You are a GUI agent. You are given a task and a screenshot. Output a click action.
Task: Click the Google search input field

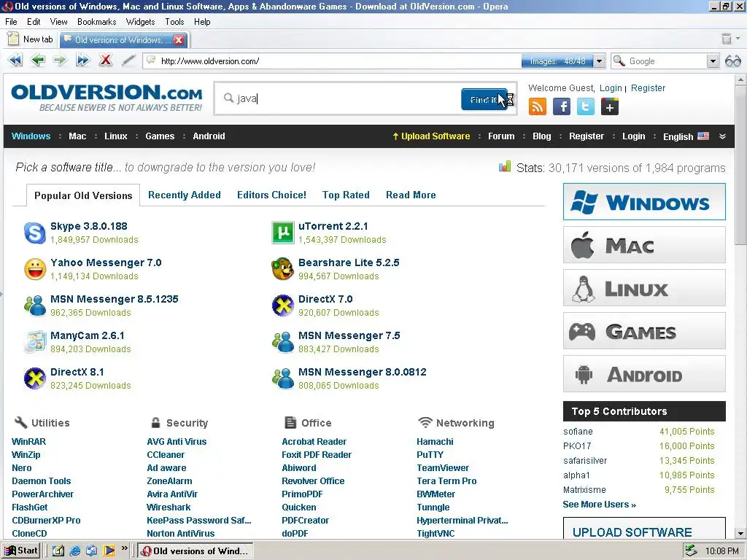point(665,61)
